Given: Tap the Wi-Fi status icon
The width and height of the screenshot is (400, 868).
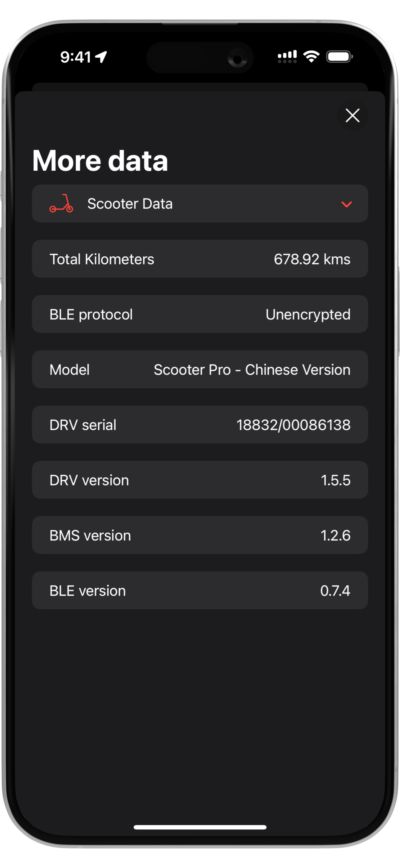Looking at the screenshot, I should coord(311,56).
